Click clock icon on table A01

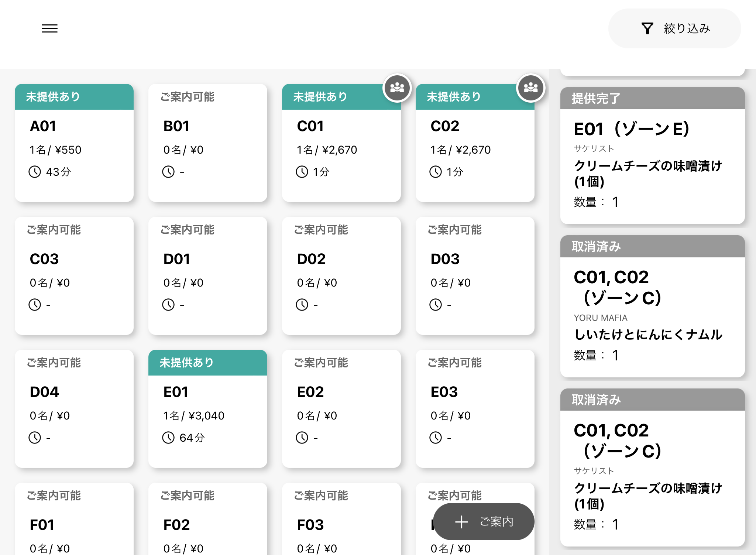[x=35, y=172]
